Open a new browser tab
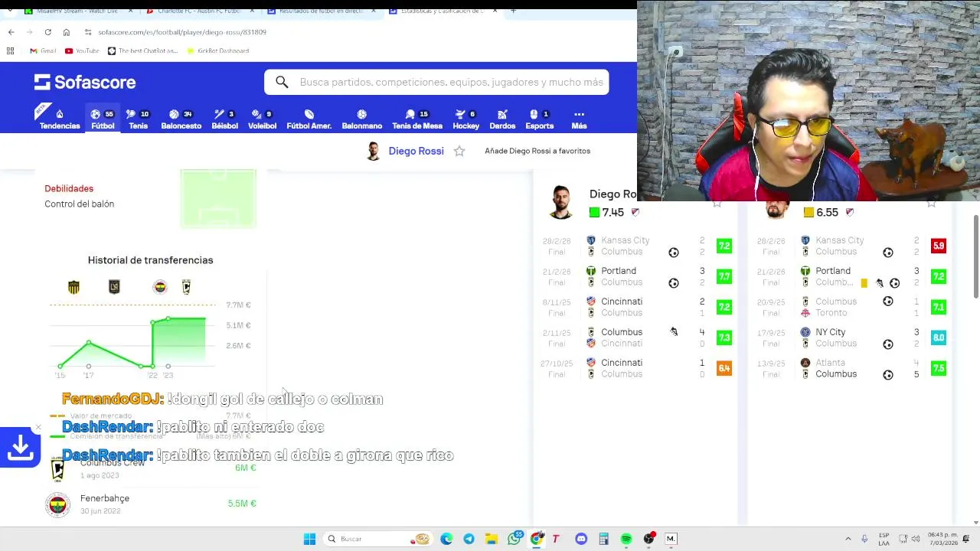Screen dimensions: 980x551 (513, 11)
